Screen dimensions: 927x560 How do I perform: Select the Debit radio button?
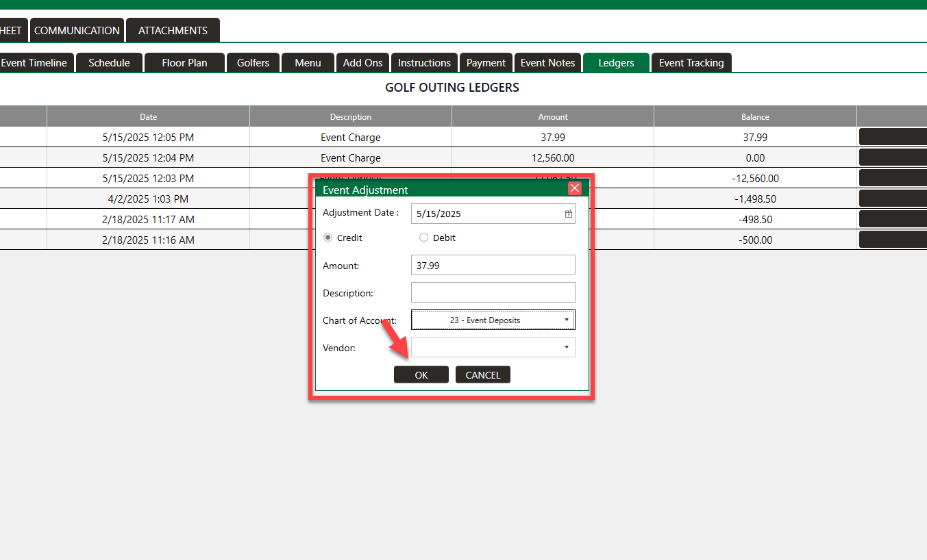click(x=423, y=238)
